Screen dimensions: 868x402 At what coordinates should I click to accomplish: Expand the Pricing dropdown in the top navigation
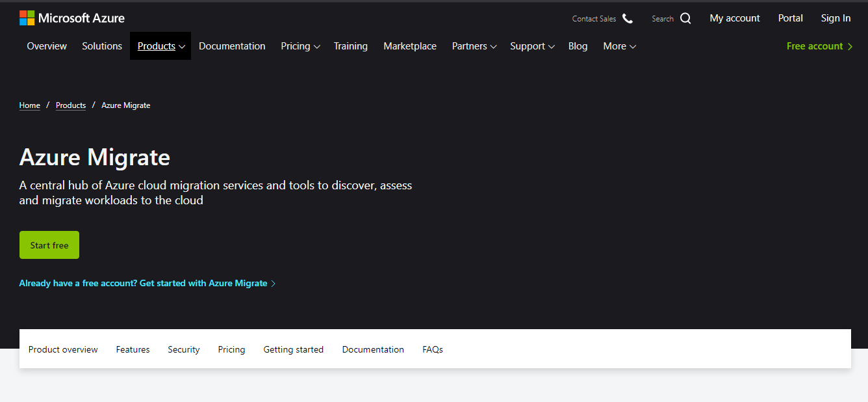pyautogui.click(x=300, y=46)
